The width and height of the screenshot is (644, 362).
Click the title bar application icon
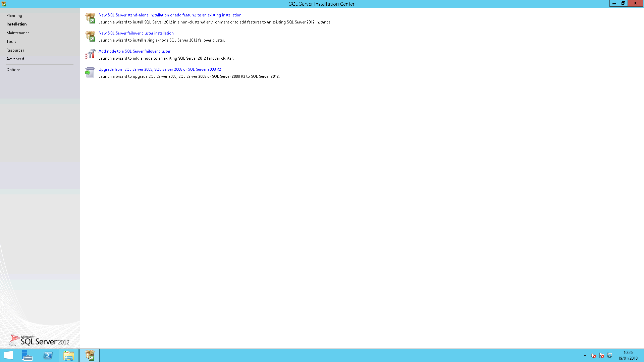coord(4,4)
